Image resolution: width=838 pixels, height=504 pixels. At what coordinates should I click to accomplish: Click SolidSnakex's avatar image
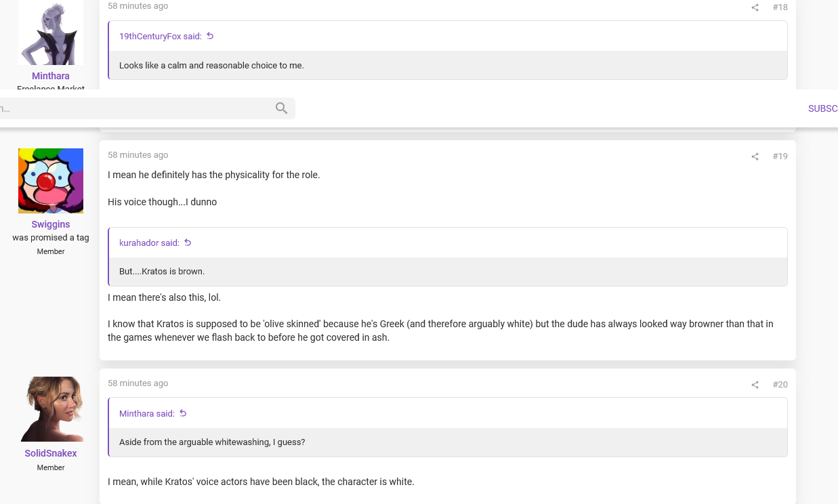(51, 409)
